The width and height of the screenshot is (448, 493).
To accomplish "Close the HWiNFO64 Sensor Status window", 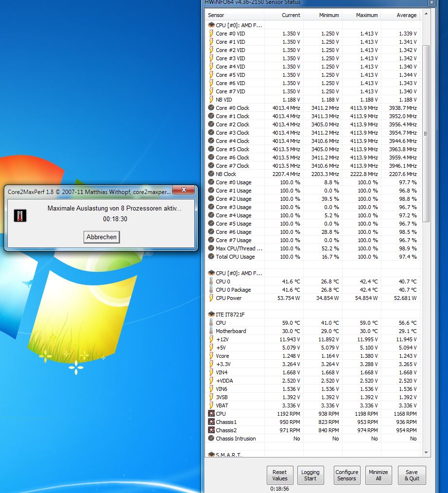I will pos(431,2).
